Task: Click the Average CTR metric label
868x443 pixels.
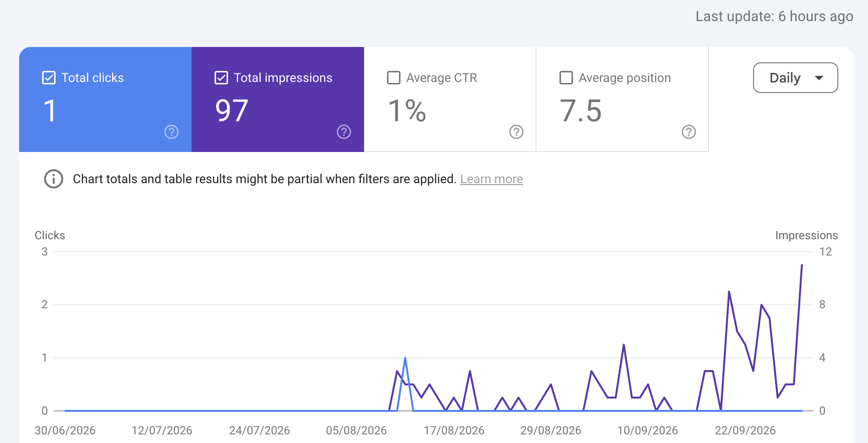Action: tap(442, 78)
